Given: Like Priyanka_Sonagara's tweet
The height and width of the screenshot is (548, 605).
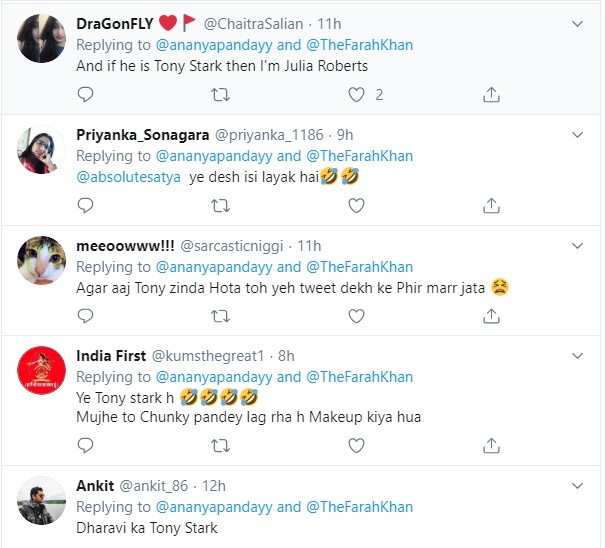Looking at the screenshot, I should click(x=355, y=205).
